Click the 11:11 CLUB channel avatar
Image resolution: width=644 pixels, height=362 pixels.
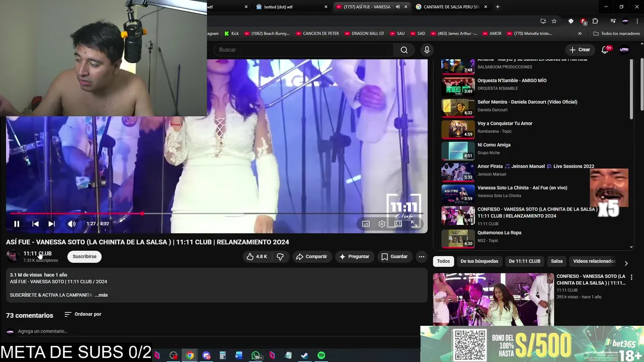(x=13, y=256)
